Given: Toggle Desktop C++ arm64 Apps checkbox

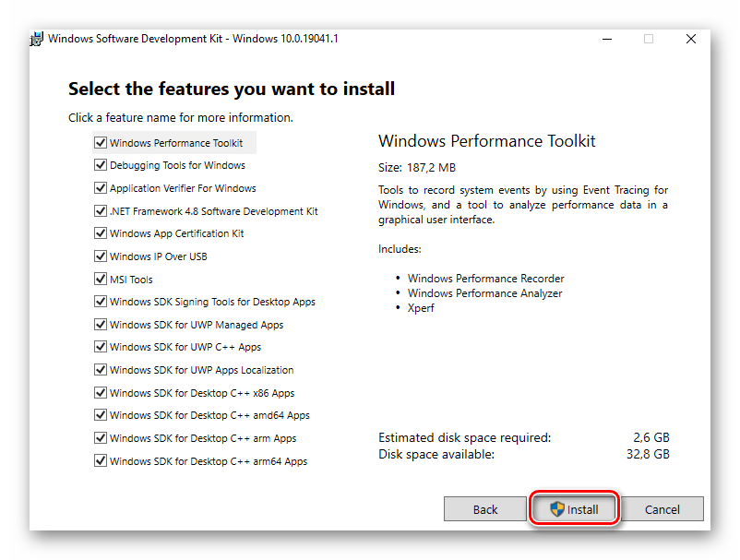Looking at the screenshot, I should [101, 461].
